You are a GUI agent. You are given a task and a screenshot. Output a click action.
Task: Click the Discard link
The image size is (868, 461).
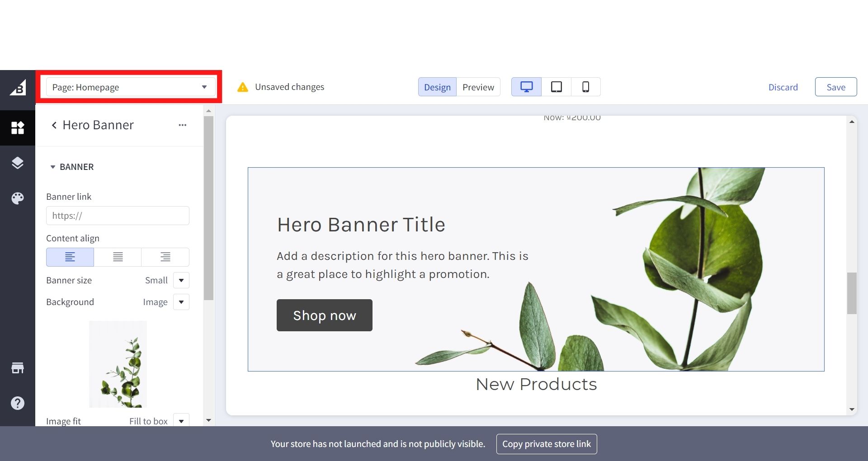pyautogui.click(x=783, y=87)
